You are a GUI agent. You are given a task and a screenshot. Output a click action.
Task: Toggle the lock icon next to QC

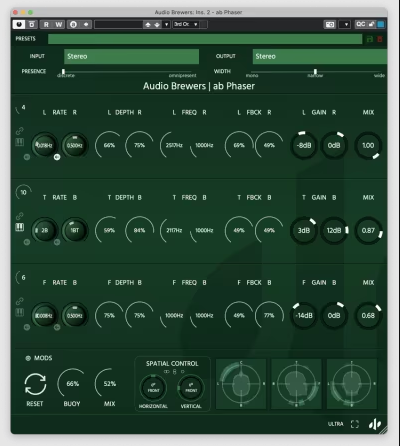[x=371, y=24]
